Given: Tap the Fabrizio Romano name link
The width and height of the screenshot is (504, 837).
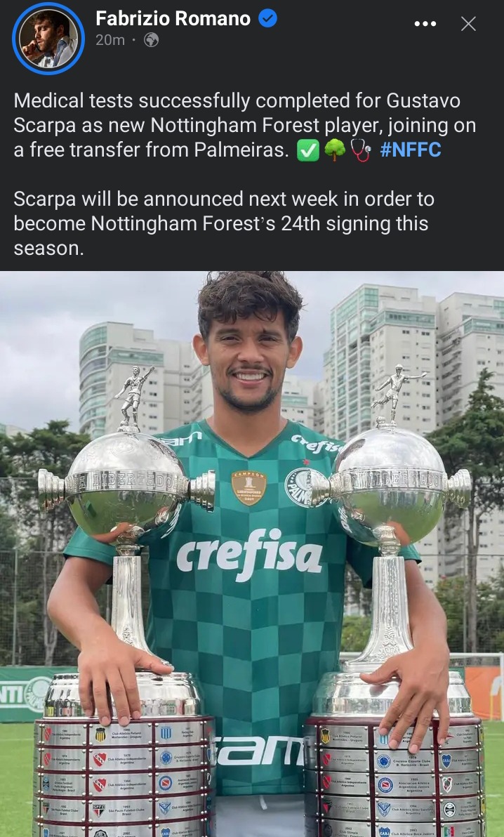Looking at the screenshot, I should [x=173, y=19].
